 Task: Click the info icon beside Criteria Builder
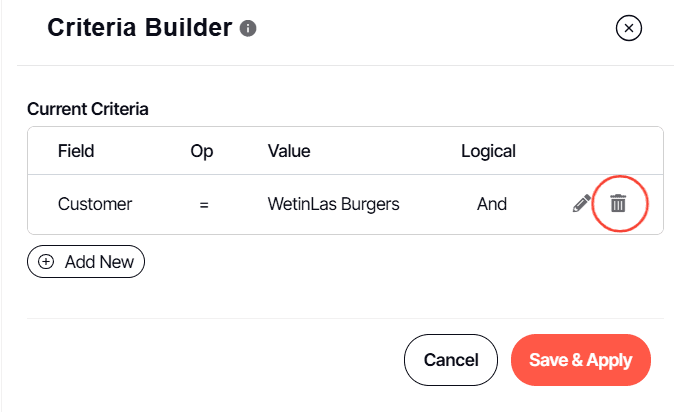tap(249, 29)
